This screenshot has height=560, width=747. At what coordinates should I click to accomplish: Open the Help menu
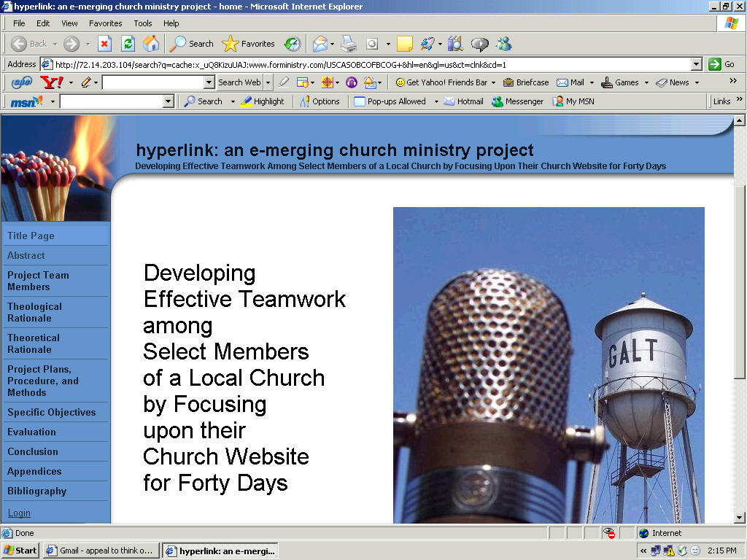[x=171, y=23]
